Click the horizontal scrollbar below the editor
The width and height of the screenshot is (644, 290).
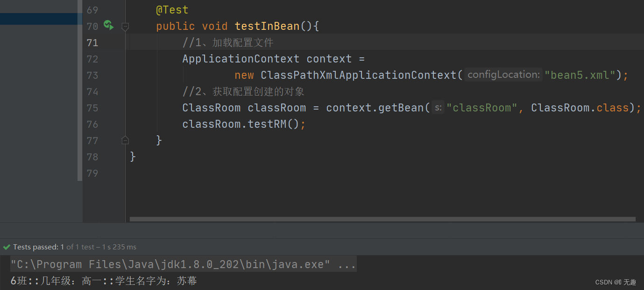tap(383, 219)
